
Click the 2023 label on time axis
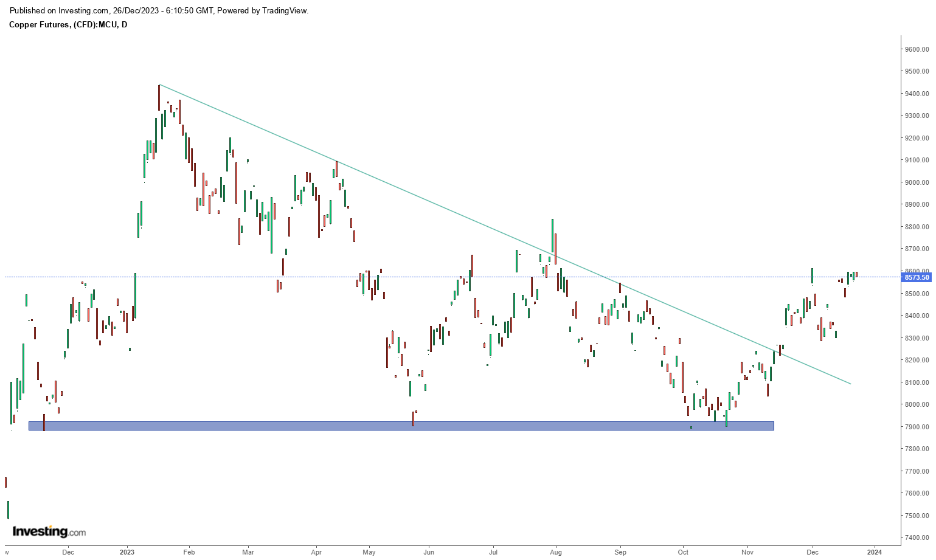coord(127,552)
